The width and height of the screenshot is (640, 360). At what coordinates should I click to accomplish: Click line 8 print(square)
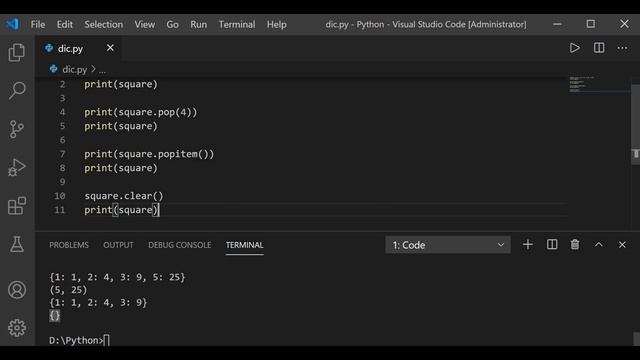tap(121, 168)
